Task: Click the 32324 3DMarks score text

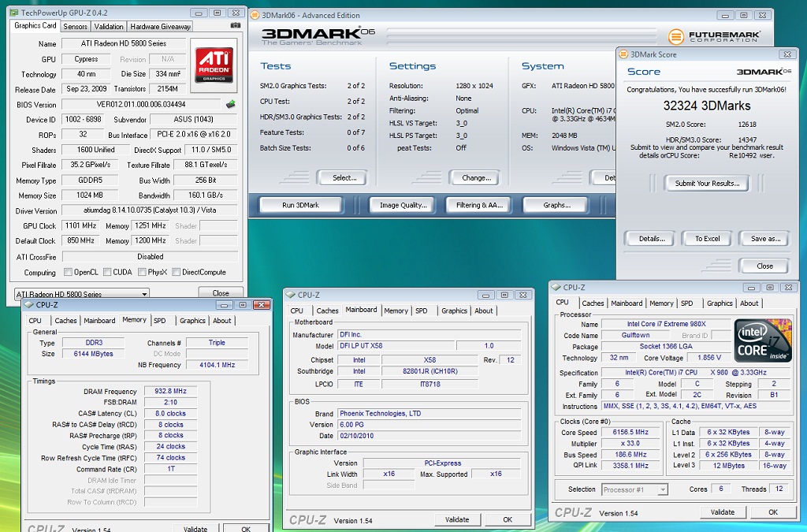Action: (x=707, y=106)
